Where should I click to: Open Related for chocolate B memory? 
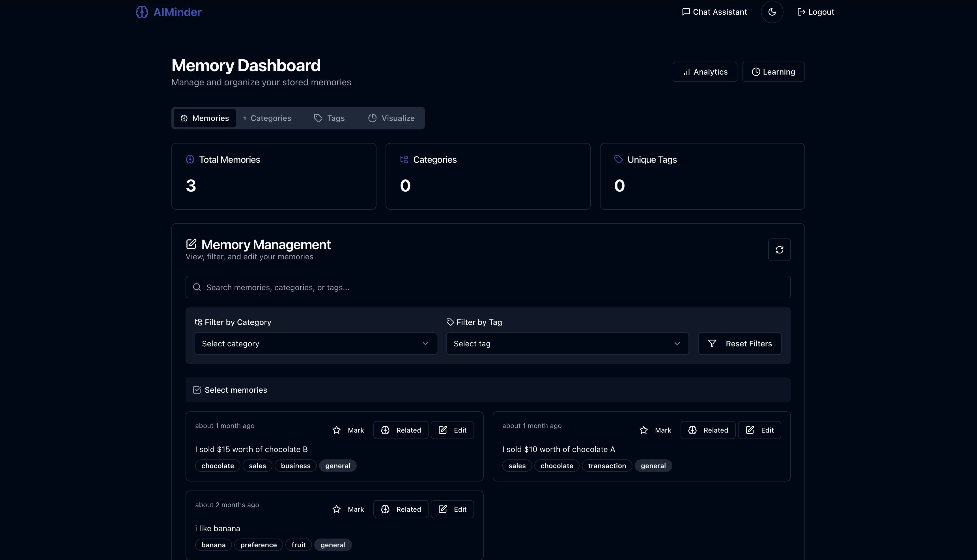coord(401,430)
